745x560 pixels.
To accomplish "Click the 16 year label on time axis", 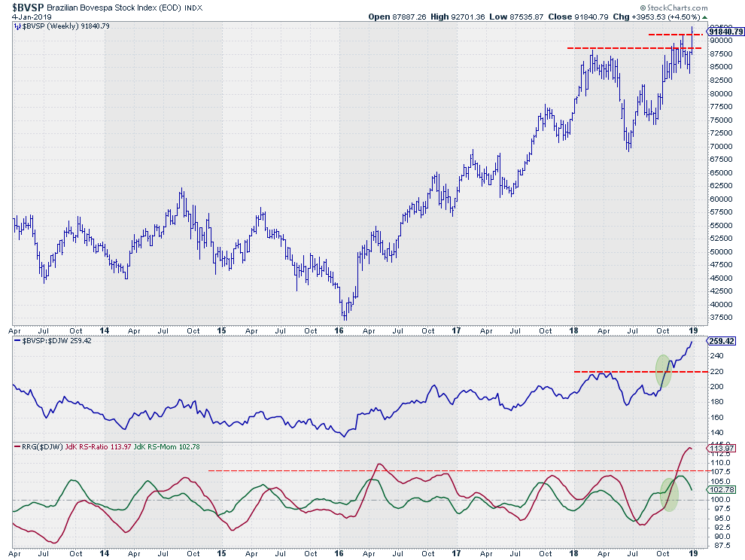I will tap(339, 330).
